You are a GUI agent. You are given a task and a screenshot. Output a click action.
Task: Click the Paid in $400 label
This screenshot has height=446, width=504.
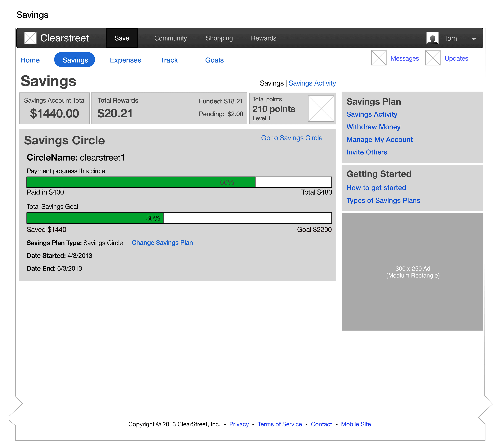coord(45,192)
